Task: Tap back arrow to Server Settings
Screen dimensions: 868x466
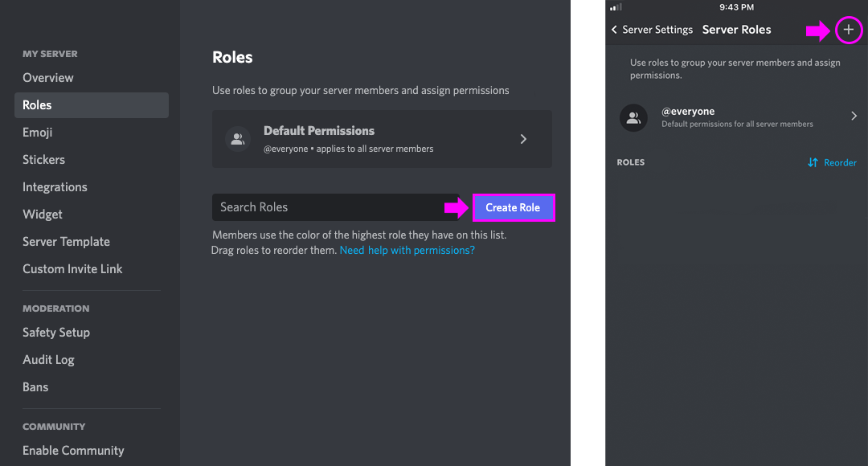Action: 615,30
